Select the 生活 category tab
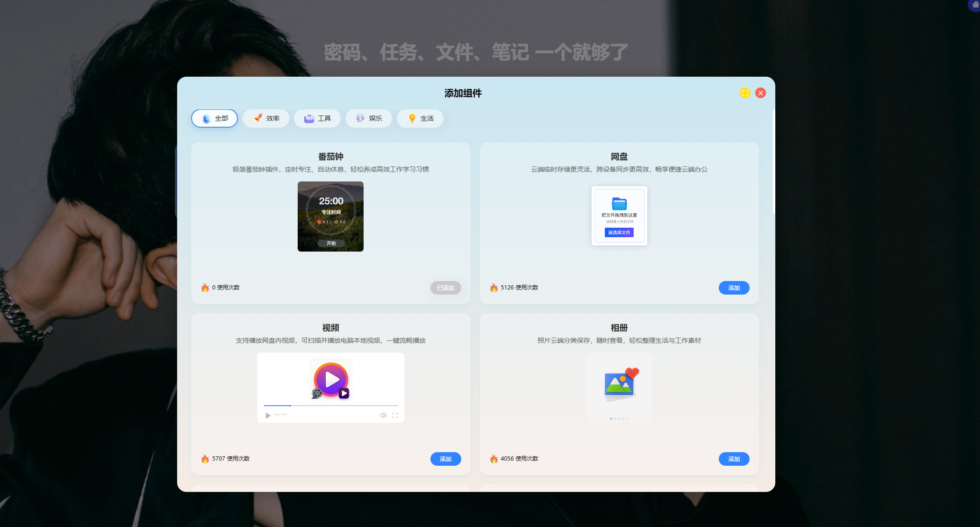 click(420, 118)
